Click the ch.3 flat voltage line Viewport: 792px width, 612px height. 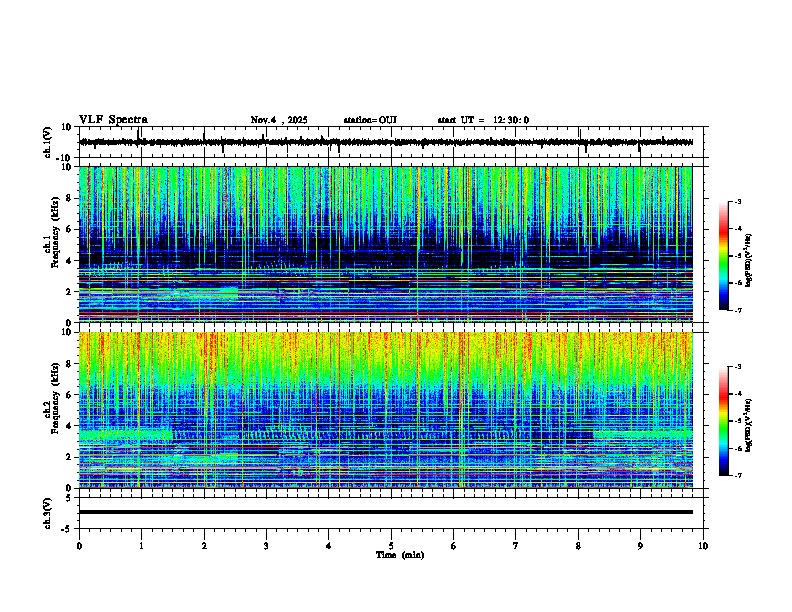386,512
